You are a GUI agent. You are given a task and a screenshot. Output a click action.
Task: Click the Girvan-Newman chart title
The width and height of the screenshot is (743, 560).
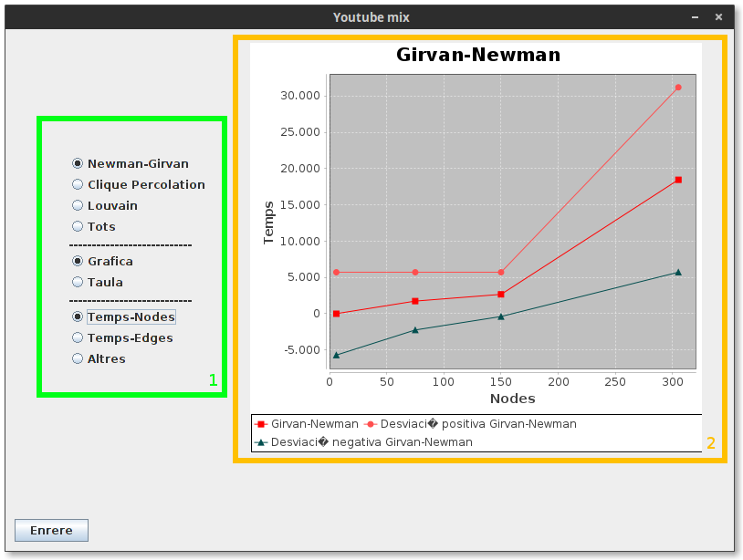click(478, 55)
